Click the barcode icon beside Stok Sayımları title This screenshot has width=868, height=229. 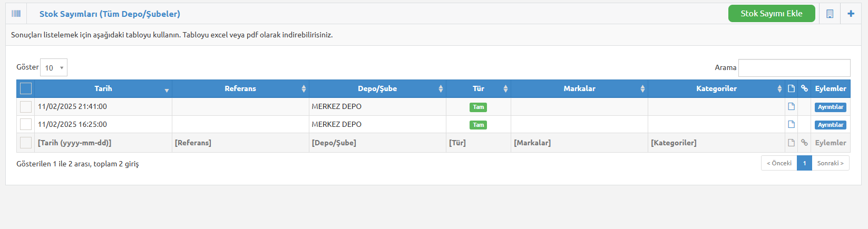click(x=16, y=14)
